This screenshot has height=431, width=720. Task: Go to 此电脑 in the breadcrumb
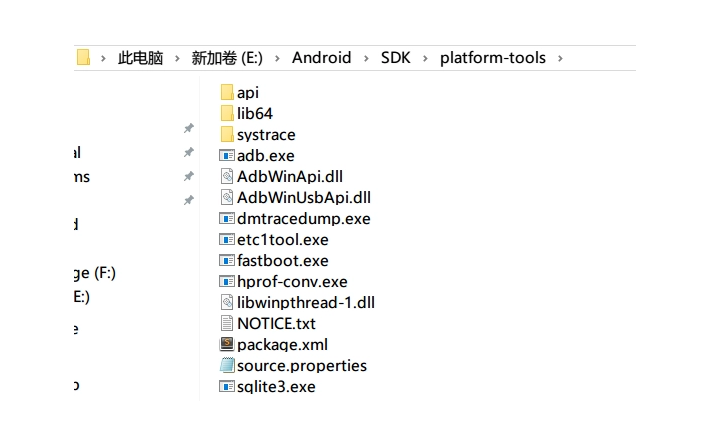click(141, 58)
